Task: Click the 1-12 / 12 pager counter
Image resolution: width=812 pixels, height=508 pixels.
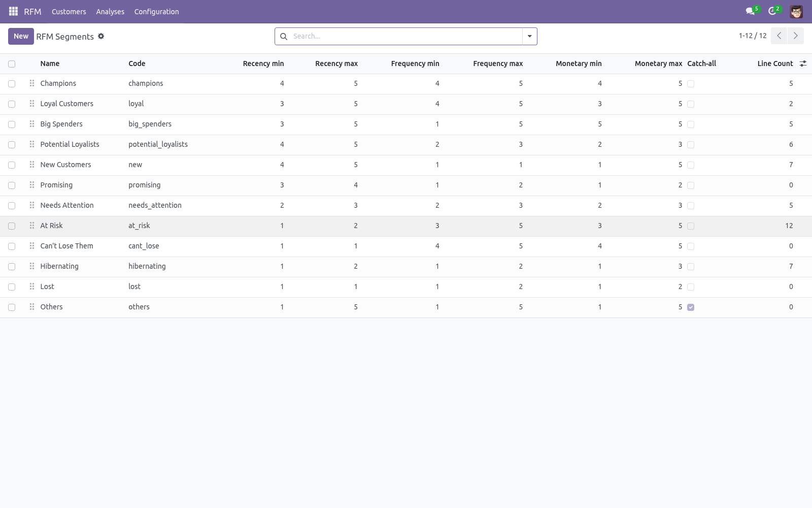Action: pos(753,36)
